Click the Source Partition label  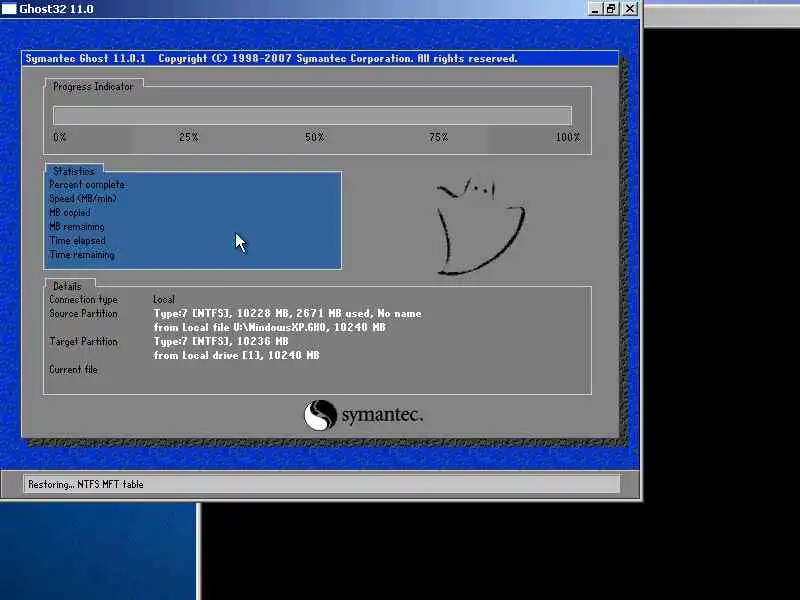pos(83,314)
